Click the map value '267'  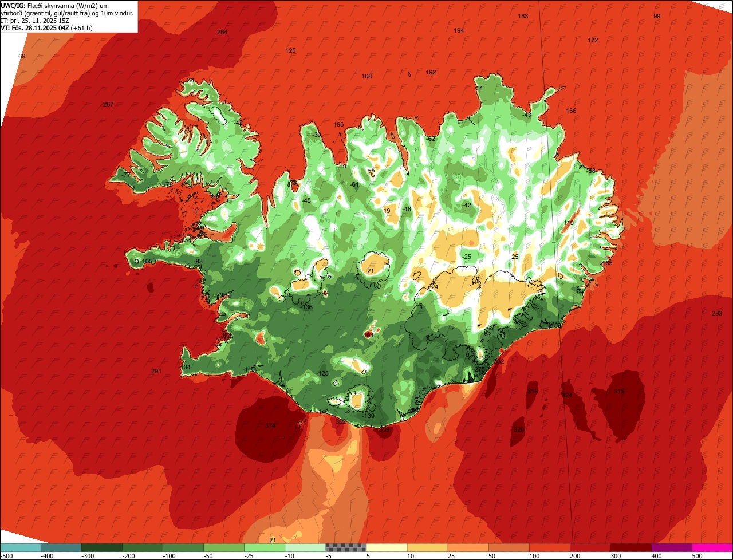tap(108, 104)
